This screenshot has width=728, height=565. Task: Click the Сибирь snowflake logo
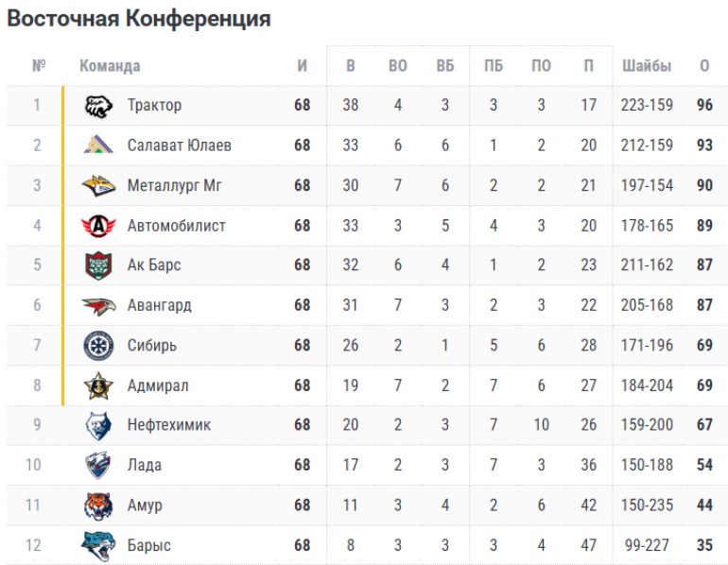pyautogui.click(x=98, y=346)
